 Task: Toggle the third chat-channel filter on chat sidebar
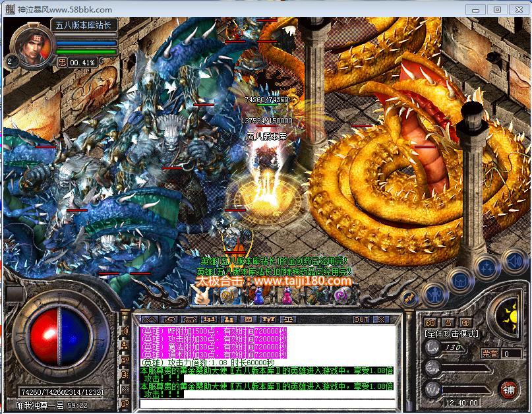click(125, 360)
